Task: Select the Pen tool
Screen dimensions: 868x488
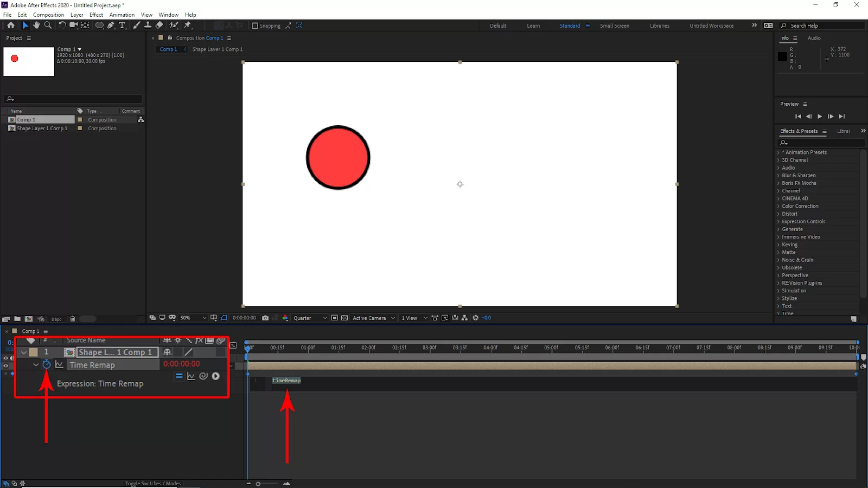Action: 111,25
